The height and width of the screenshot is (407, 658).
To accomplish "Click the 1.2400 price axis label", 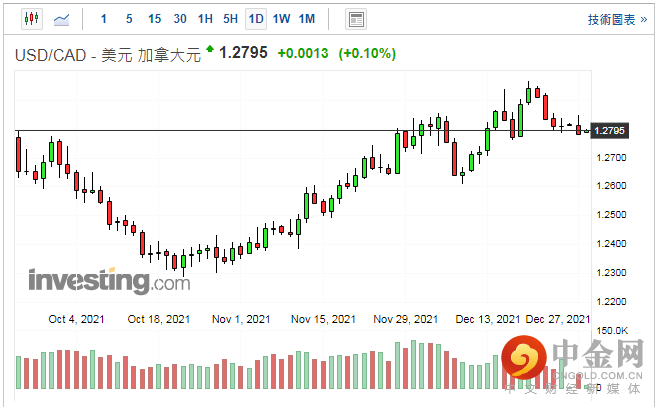I will click(611, 243).
